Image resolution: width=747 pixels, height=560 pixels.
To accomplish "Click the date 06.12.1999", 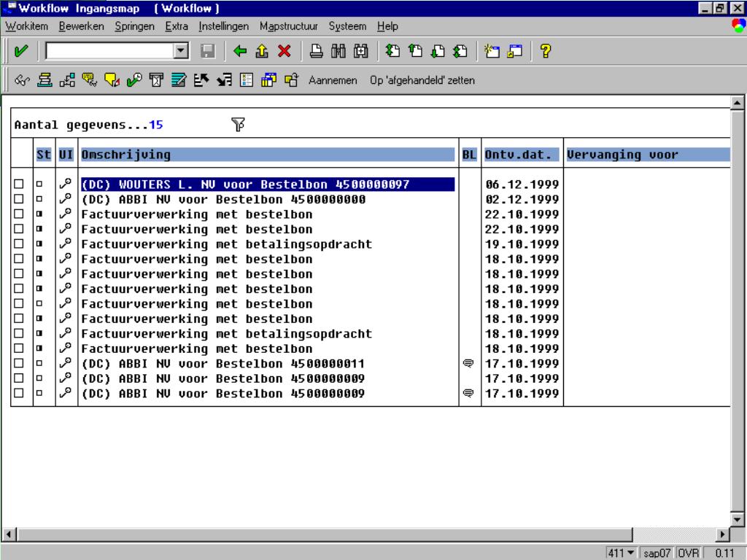I will click(522, 184).
